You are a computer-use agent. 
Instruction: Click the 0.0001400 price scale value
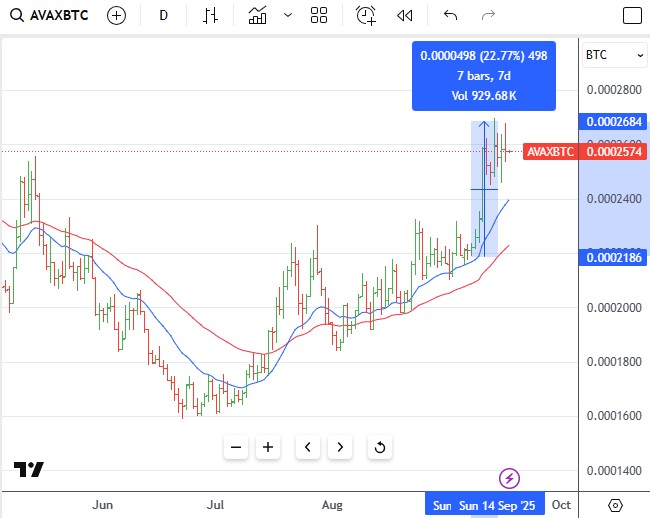tap(614, 470)
